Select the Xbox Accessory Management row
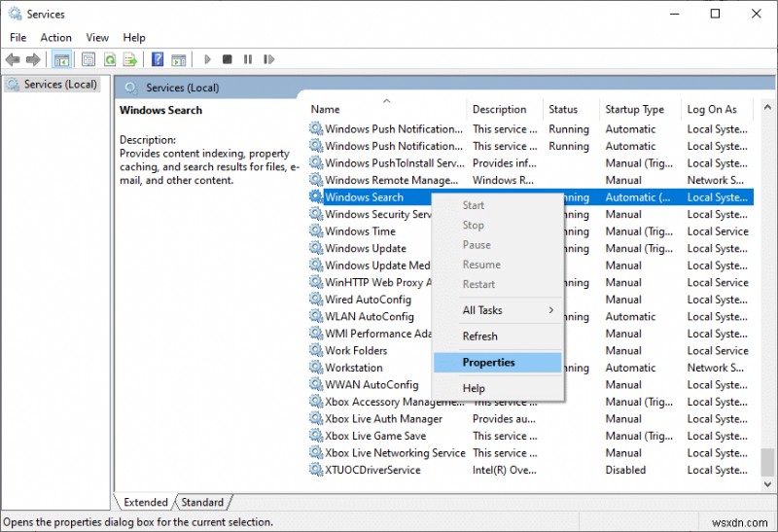This screenshot has width=778, height=532. (530, 402)
